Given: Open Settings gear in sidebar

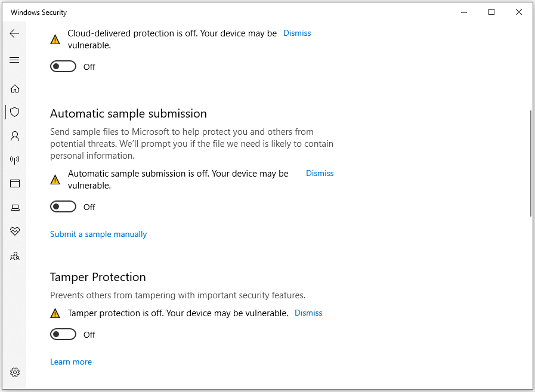Looking at the screenshot, I should point(15,372).
